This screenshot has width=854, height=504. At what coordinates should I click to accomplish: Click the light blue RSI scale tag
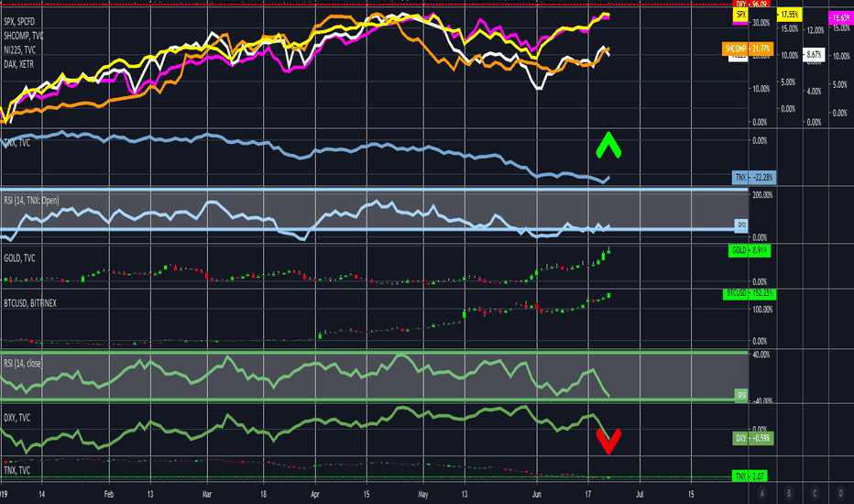tap(741, 225)
